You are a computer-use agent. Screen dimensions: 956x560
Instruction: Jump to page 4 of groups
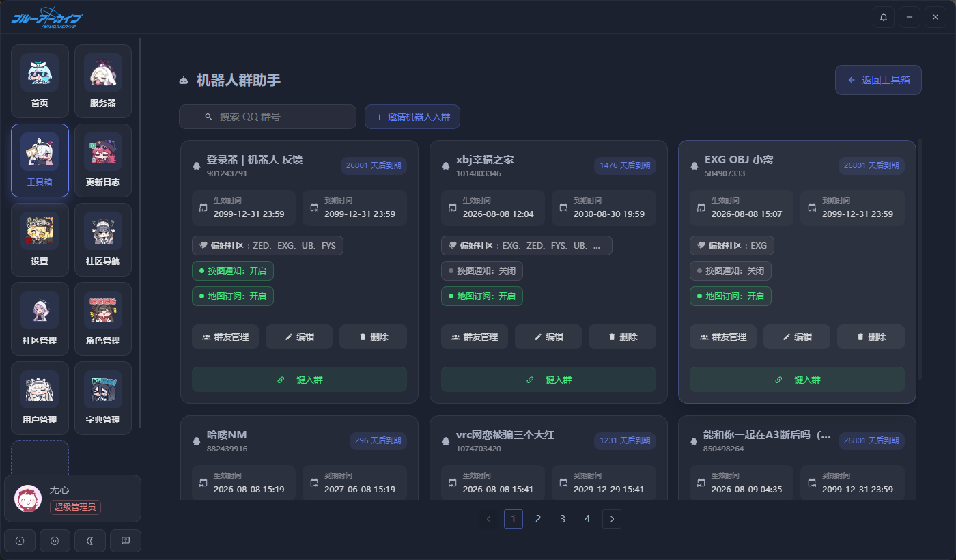click(x=587, y=519)
